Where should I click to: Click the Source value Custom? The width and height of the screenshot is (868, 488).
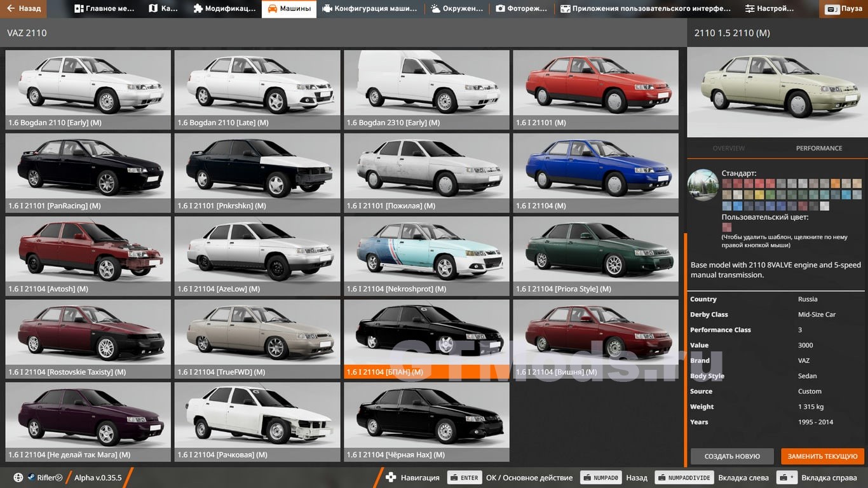click(810, 391)
